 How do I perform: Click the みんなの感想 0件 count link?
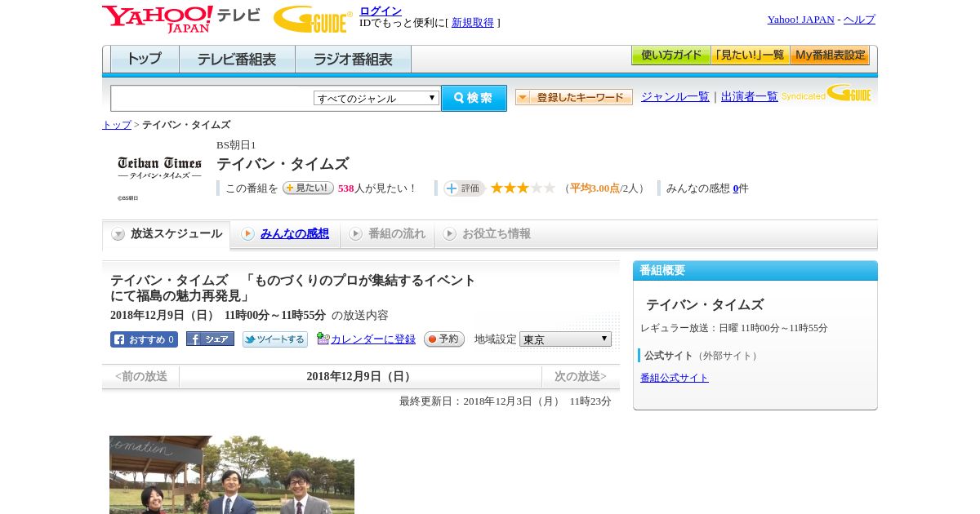coord(736,188)
